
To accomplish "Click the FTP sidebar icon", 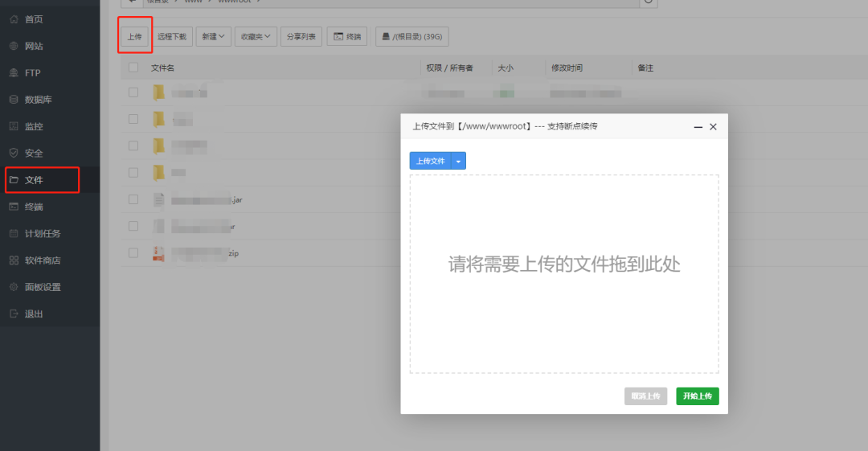I will pos(14,72).
